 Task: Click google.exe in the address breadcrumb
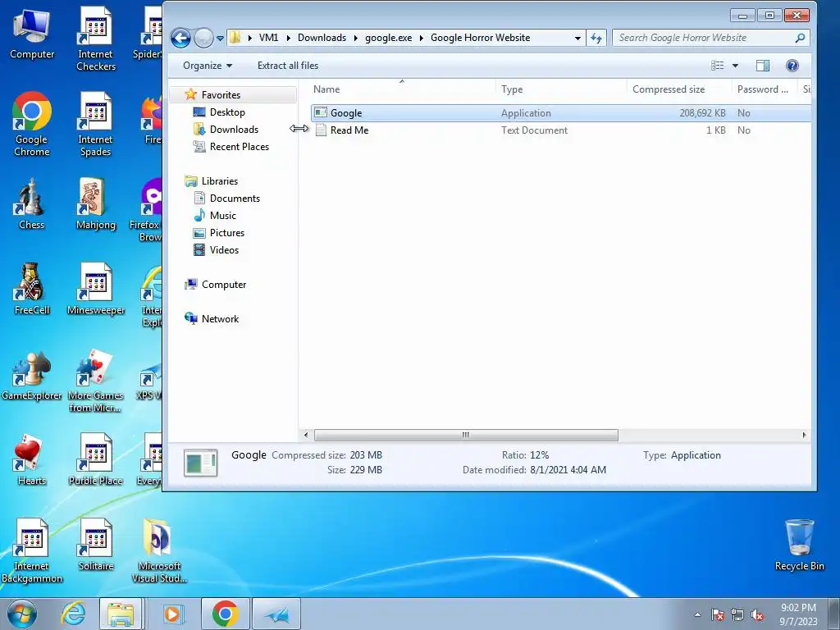click(388, 38)
